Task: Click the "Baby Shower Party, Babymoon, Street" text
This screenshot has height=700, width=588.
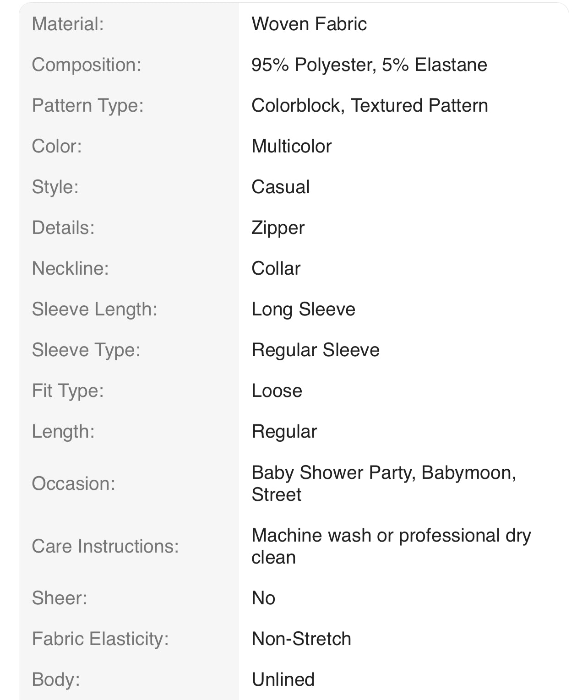Action: 383,483
